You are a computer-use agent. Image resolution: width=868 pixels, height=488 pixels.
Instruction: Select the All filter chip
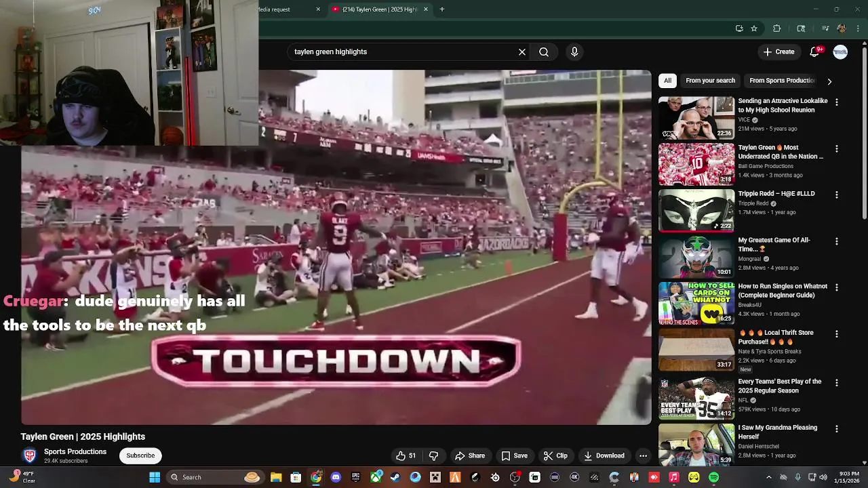[667, 81]
